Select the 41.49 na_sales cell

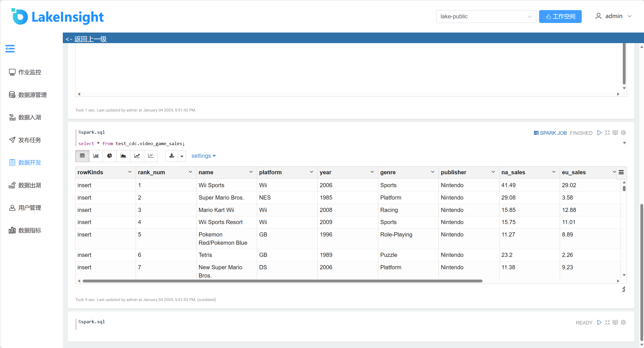(530, 185)
